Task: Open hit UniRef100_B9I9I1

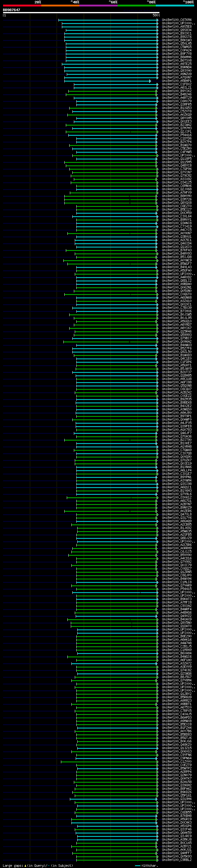Action: pos(176,33)
